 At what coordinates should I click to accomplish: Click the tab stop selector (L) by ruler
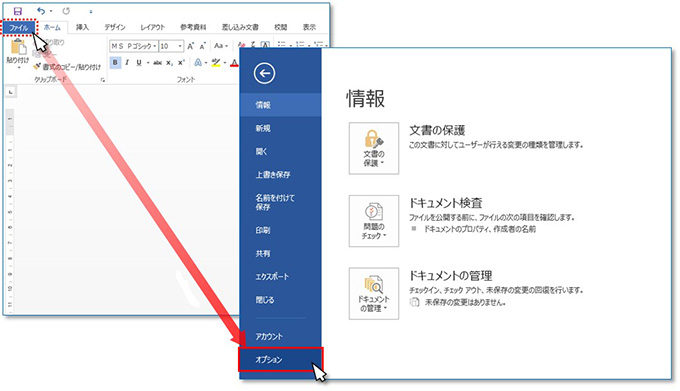(x=10, y=91)
